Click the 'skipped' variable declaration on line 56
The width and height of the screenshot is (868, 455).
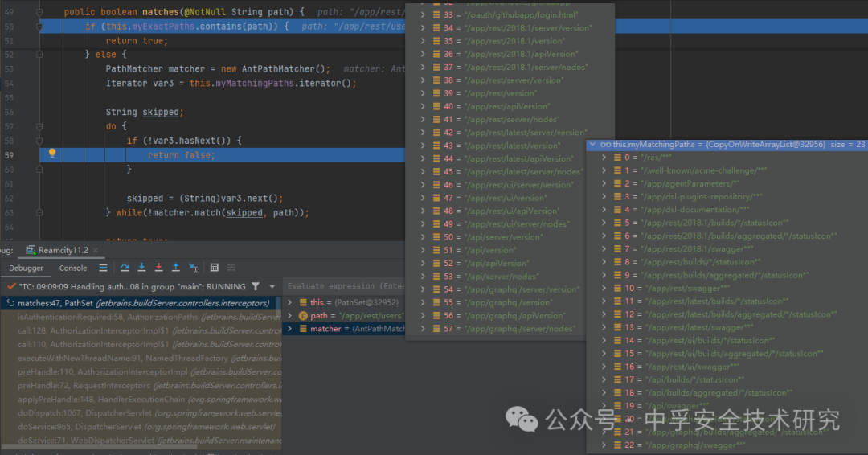[x=161, y=112]
